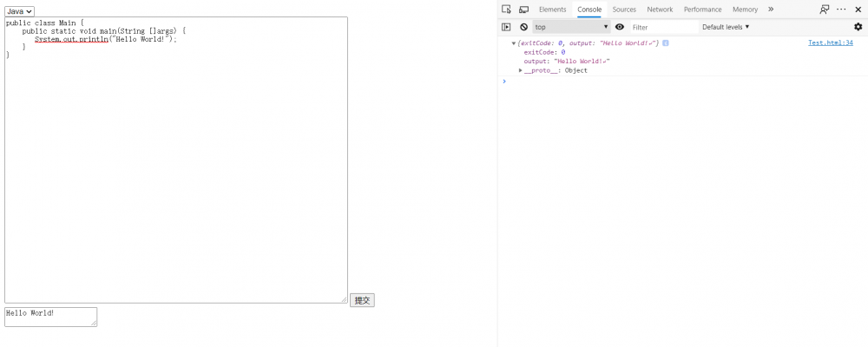Clear the console
Viewport: 868px width, 347px height.
[523, 27]
